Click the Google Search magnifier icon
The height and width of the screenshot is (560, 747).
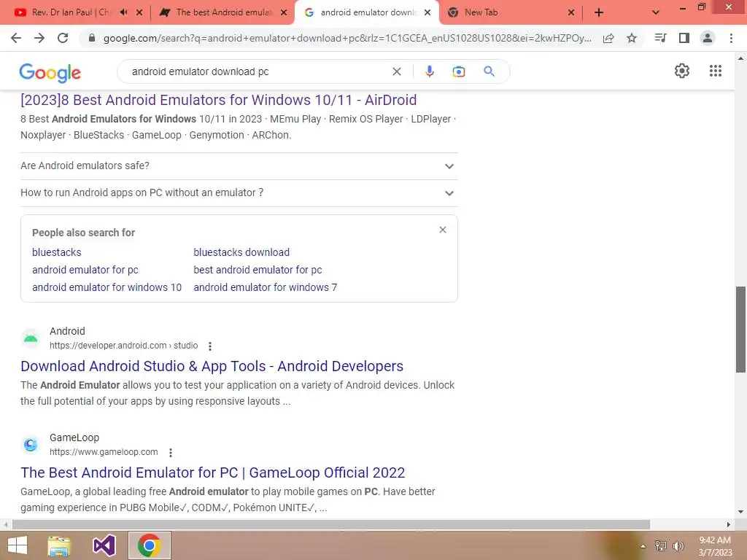489,71
